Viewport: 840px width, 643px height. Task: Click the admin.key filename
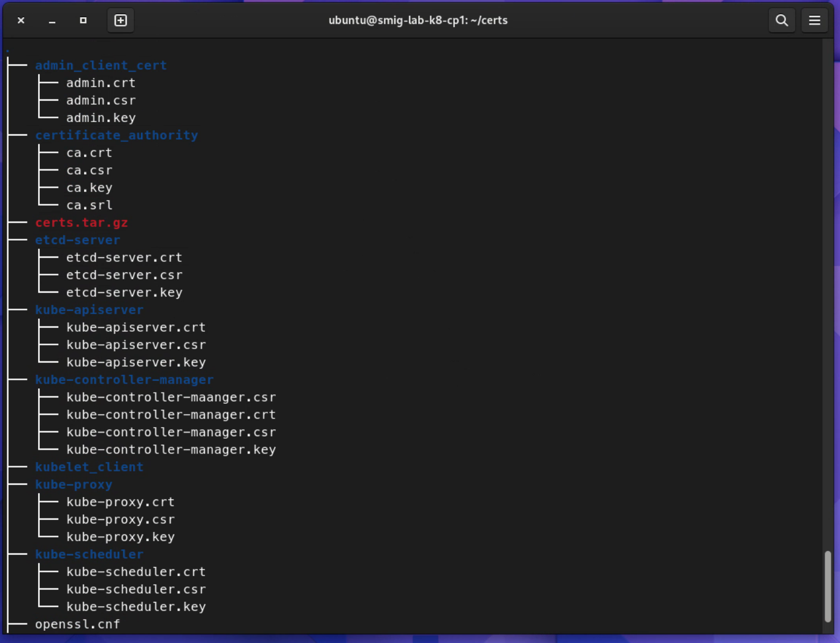click(101, 118)
